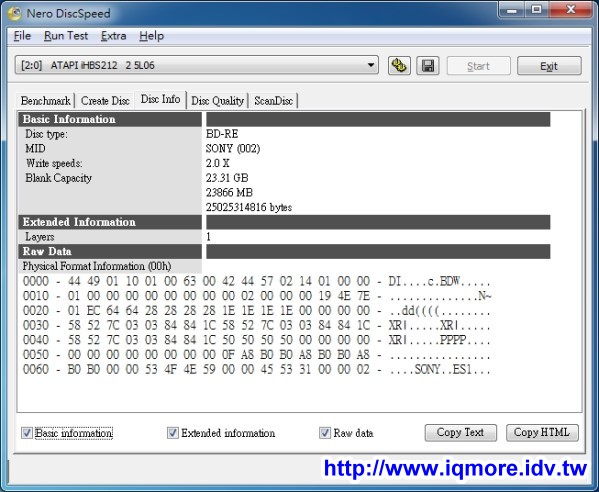Open the Run Test menu

66,36
